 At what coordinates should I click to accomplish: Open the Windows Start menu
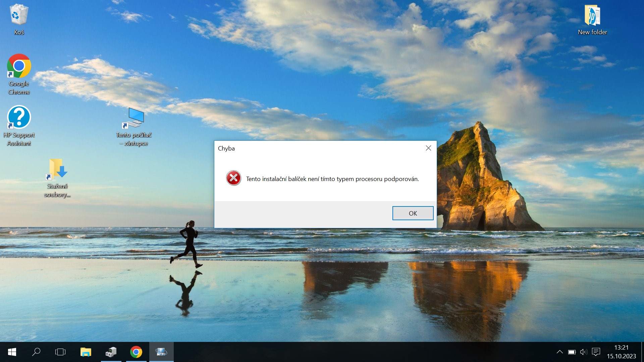(x=12, y=352)
